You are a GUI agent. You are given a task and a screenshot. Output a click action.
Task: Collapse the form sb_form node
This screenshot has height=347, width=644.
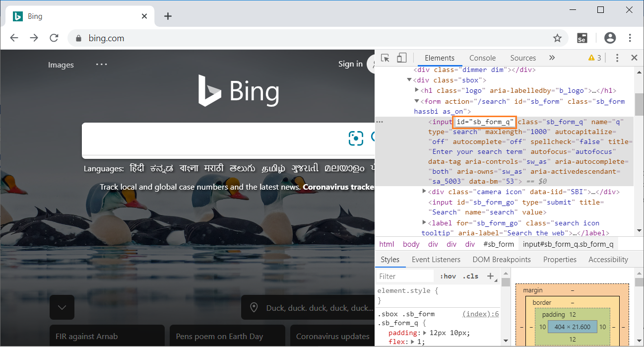[417, 101]
